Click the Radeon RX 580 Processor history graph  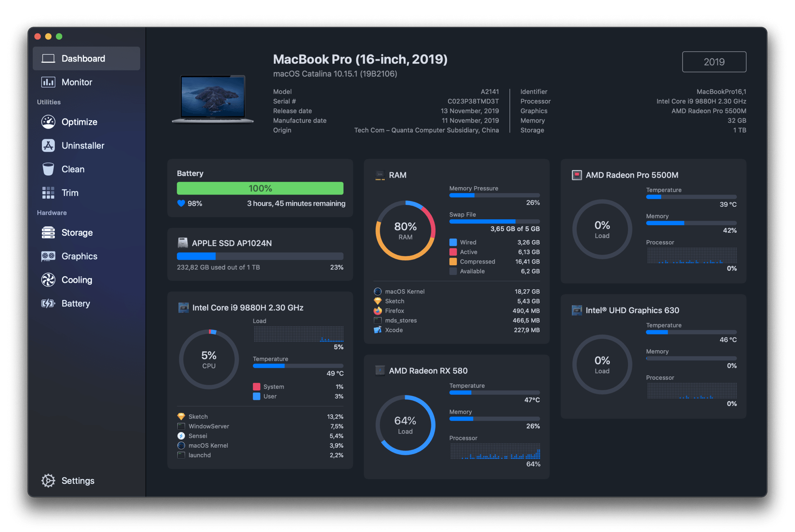495,451
